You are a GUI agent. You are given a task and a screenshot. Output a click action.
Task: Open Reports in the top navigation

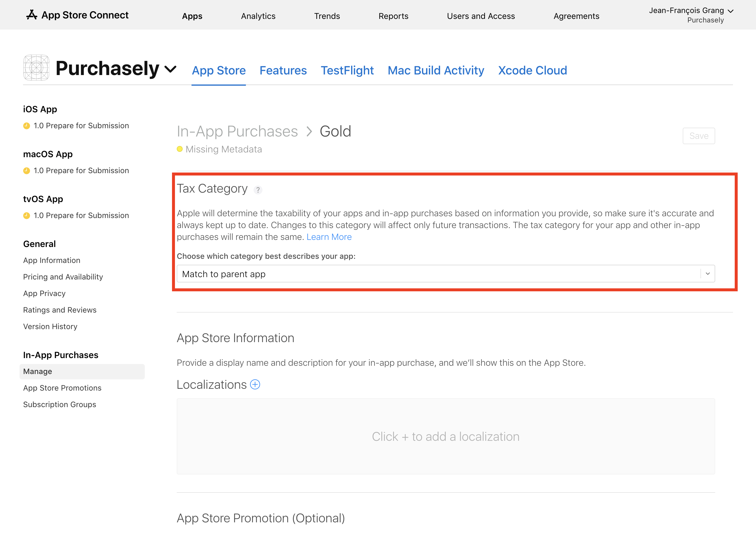pos(393,16)
